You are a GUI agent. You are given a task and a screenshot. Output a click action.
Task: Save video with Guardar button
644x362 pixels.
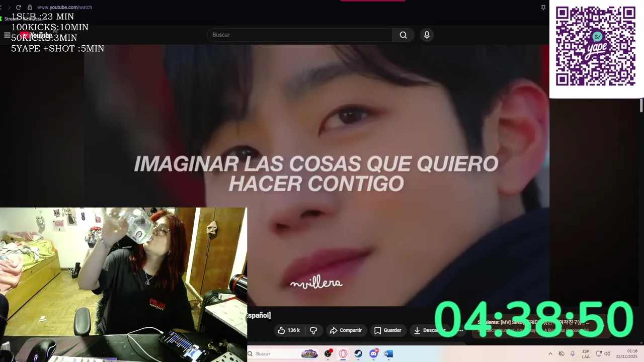pyautogui.click(x=387, y=330)
